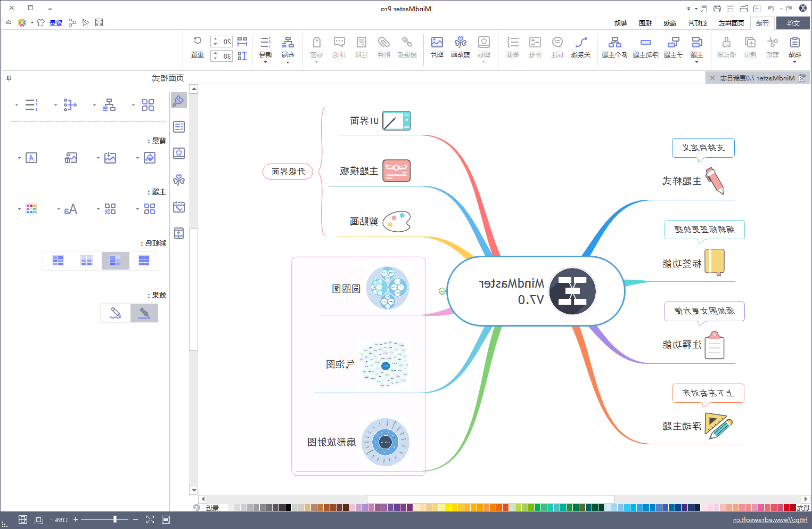Viewport: 812px width, 529px height.
Task: Open the File (文件) tab
Action: (x=793, y=23)
